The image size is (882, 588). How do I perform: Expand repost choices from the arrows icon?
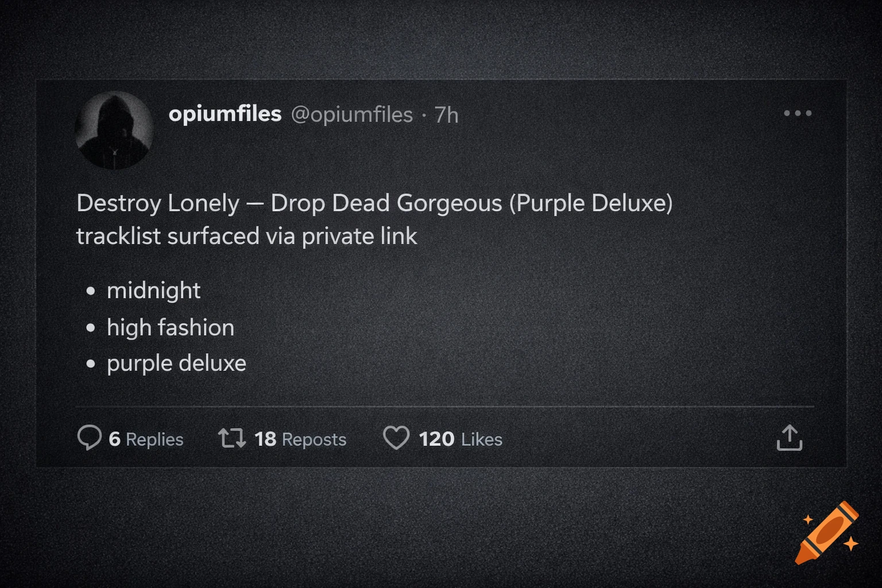[x=232, y=438]
